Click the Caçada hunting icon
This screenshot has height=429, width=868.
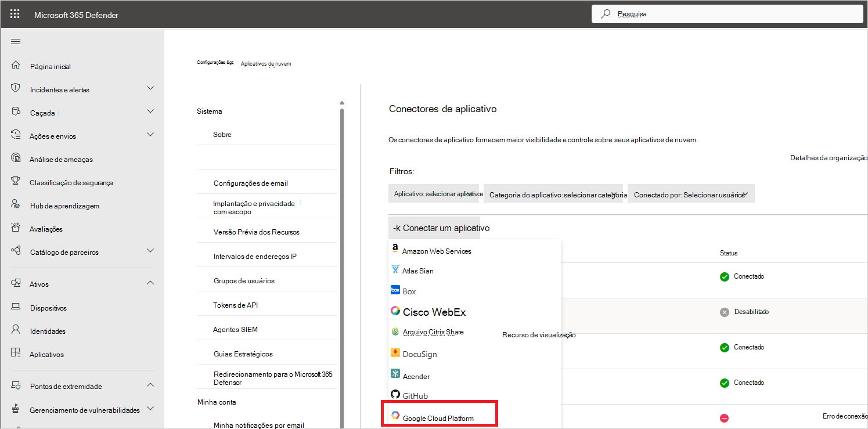(16, 111)
